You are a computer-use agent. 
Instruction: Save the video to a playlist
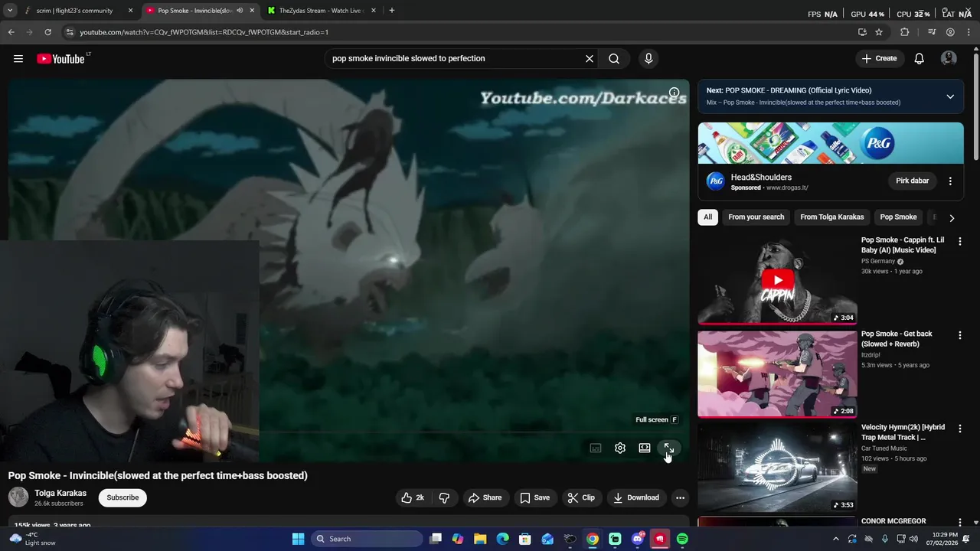534,497
